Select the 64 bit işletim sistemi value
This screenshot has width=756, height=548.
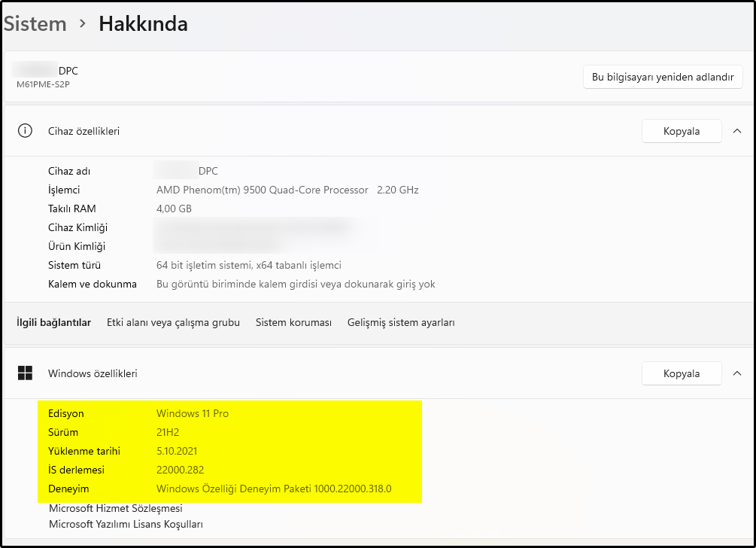[x=249, y=265]
